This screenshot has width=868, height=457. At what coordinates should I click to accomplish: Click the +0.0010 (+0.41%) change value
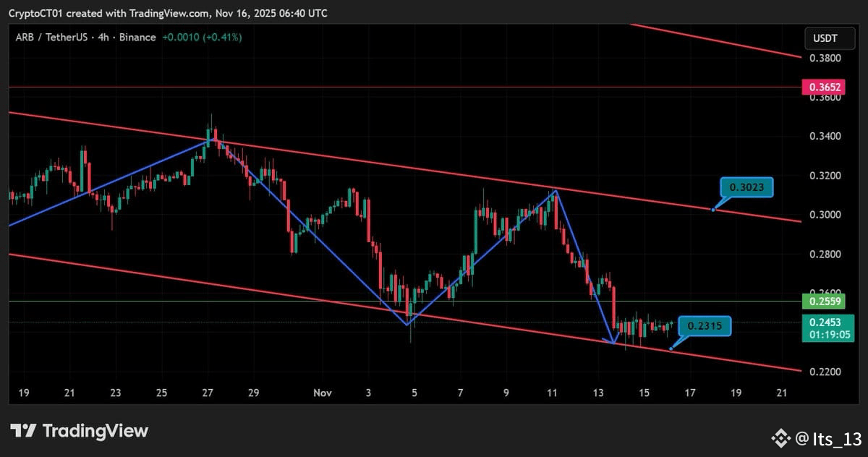point(201,37)
